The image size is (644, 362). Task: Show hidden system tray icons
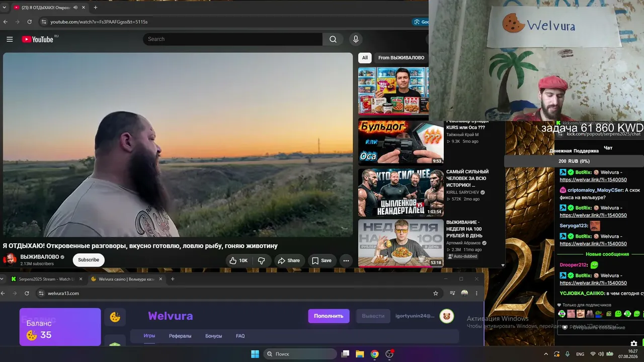(546, 354)
